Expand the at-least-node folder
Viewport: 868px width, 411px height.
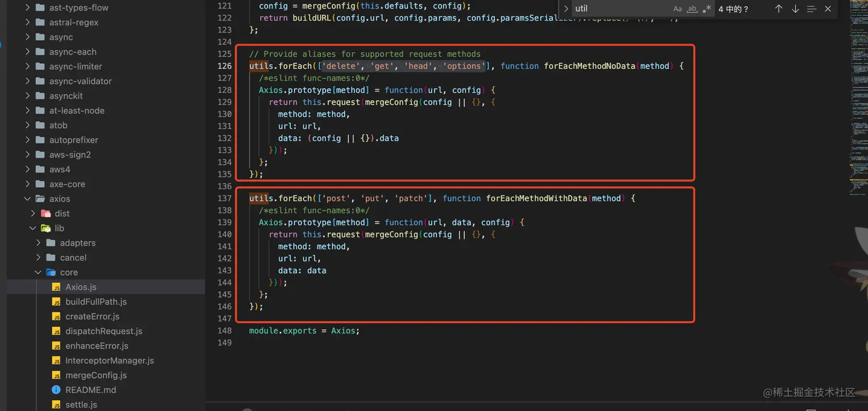click(27, 111)
